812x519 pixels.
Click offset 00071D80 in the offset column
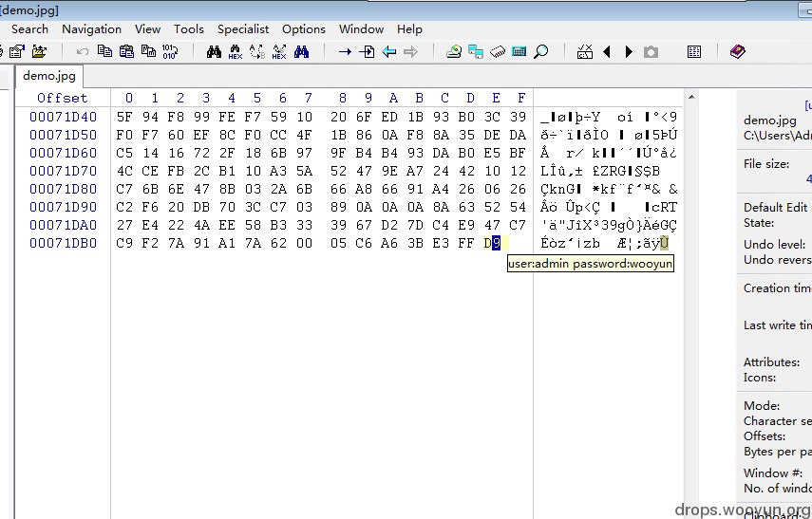[x=64, y=189]
